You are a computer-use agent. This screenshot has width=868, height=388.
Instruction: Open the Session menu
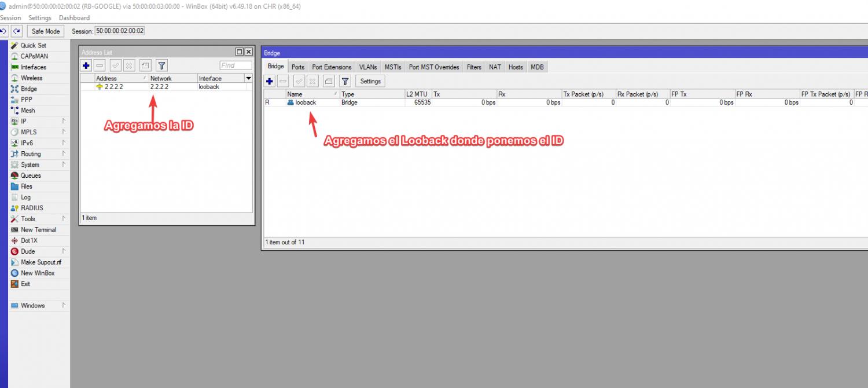tap(10, 17)
